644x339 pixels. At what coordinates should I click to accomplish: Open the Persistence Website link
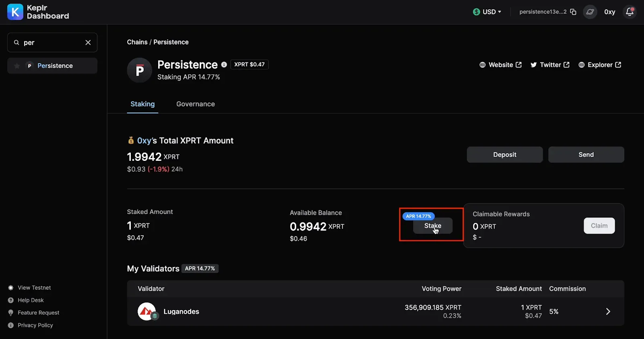click(x=500, y=65)
